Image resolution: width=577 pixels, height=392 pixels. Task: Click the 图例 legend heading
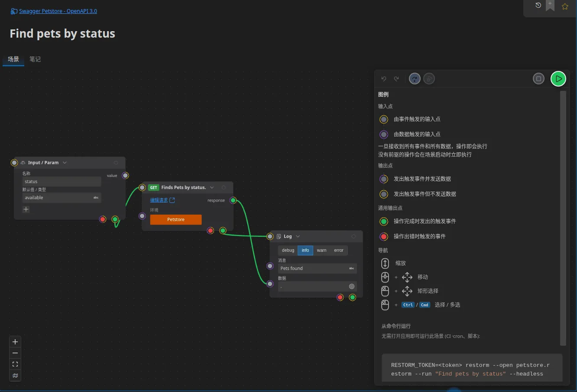tap(383, 94)
